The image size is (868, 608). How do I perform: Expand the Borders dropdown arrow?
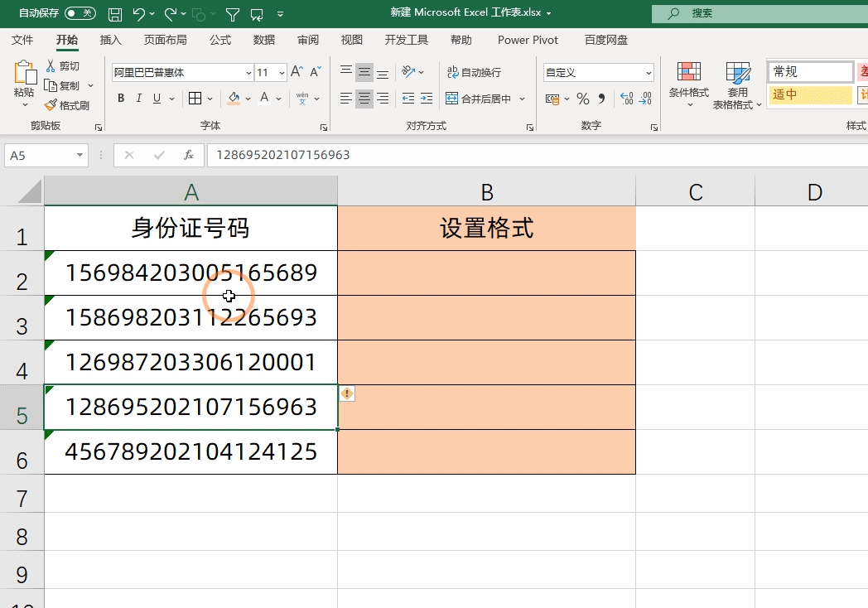[x=210, y=99]
